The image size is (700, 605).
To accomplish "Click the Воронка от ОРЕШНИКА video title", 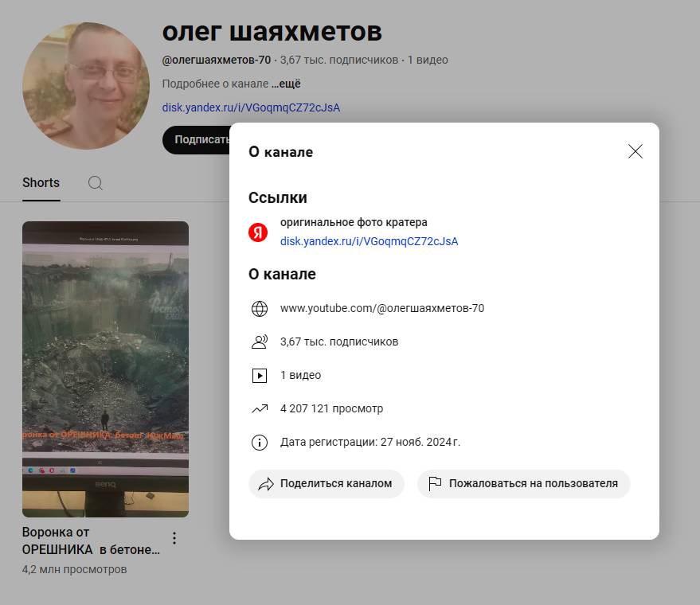I will coord(91,541).
